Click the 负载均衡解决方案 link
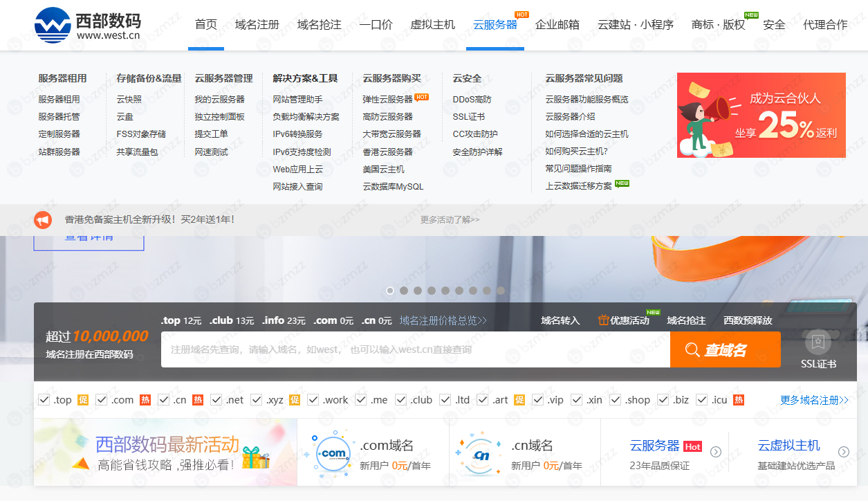Viewport: 868px width, 501px height. (306, 117)
